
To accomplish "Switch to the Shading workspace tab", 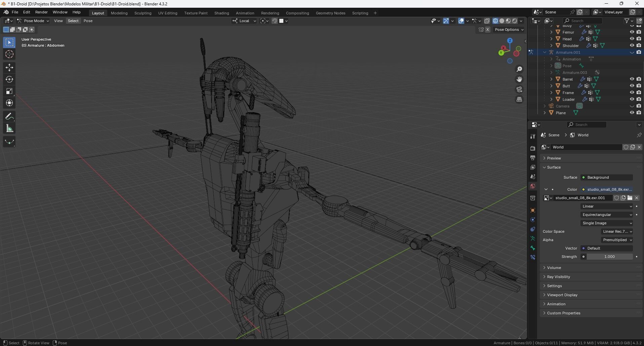I will click(222, 13).
